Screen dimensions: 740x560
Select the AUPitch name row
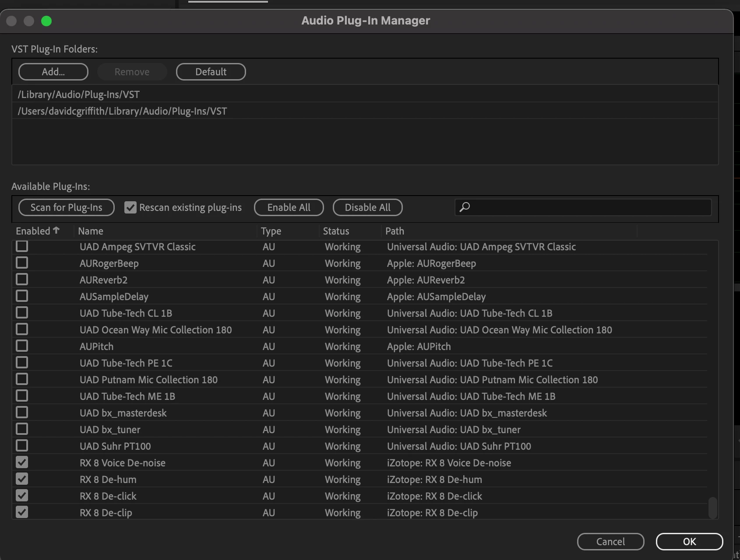pyautogui.click(x=96, y=346)
